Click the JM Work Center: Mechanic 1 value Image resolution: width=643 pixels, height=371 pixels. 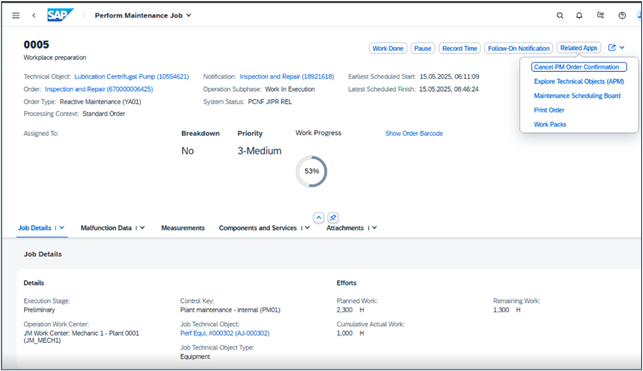[x=81, y=337]
